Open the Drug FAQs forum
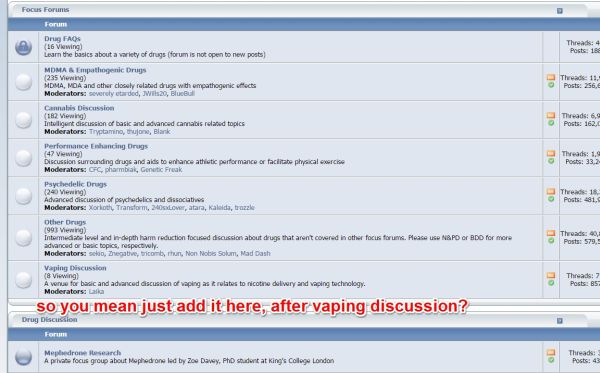Image resolution: width=600 pixels, height=373 pixels. 62,39
